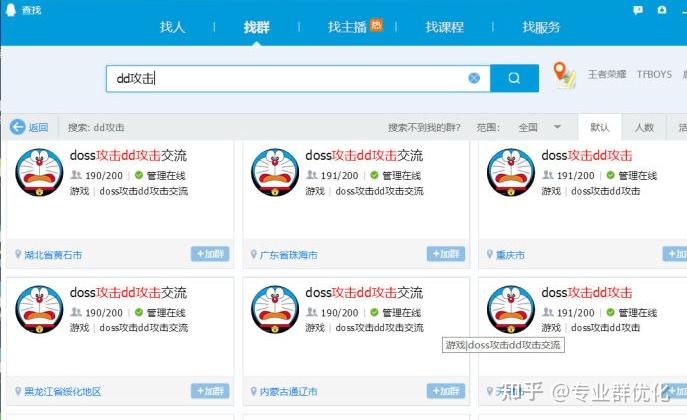Clear the search text with the X icon
Screen dimensions: 687x420
coord(474,78)
